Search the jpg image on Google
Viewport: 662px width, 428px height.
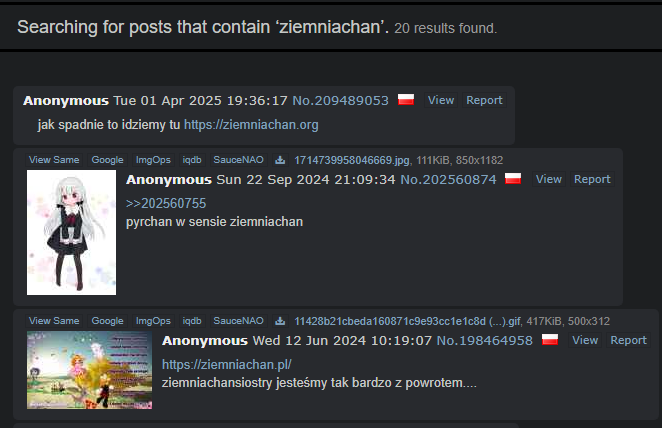[107, 160]
